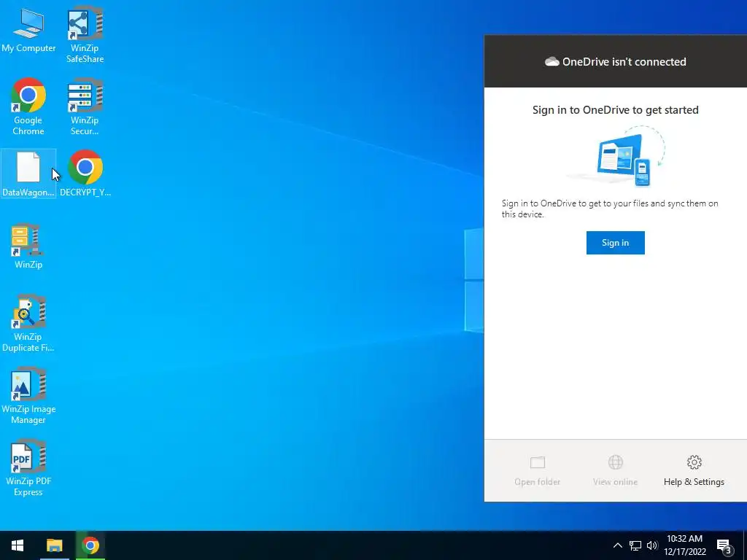Select the WinZip PDF Express shortcut
Image resolution: width=747 pixels, height=560 pixels.
(28, 467)
